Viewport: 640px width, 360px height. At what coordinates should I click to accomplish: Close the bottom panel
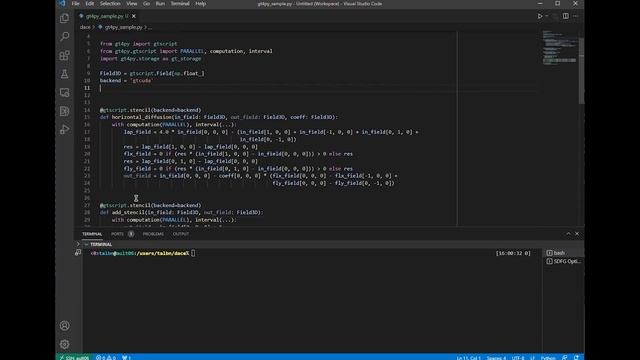click(577, 233)
